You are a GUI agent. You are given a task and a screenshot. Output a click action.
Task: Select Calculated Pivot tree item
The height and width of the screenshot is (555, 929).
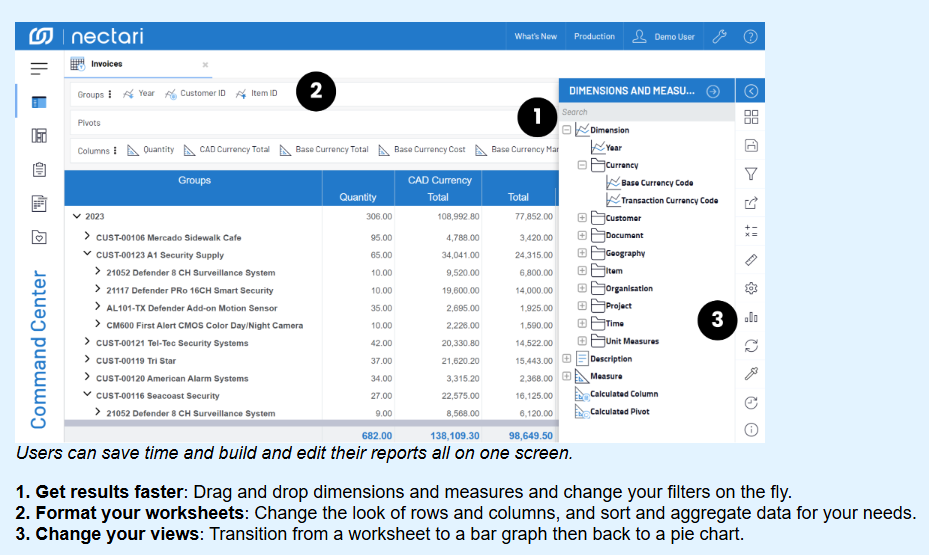[620, 412]
